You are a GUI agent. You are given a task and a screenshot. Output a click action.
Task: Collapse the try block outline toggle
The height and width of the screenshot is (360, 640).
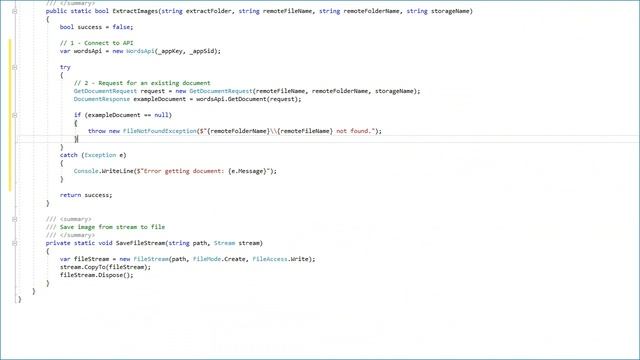(x=15, y=67)
